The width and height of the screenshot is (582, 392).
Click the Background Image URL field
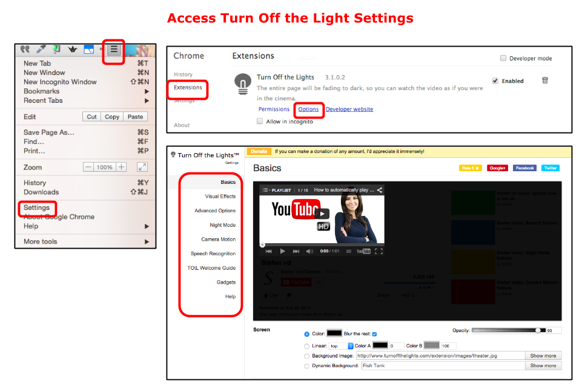click(x=440, y=356)
